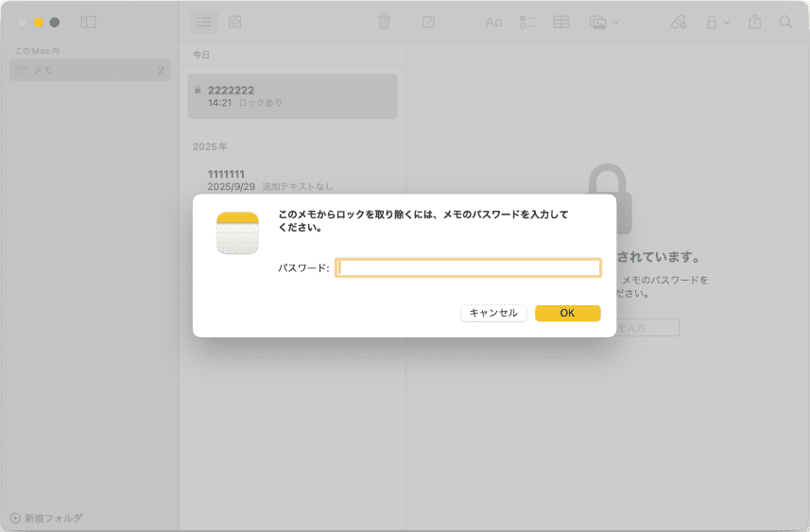Insert a table using toolbar icon

(x=561, y=22)
